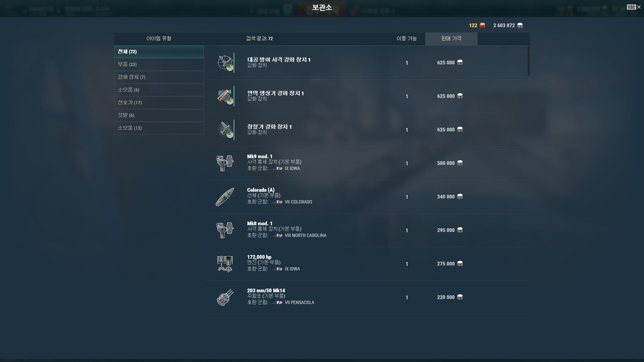Sort by the 판매 가격 column header

(451, 39)
